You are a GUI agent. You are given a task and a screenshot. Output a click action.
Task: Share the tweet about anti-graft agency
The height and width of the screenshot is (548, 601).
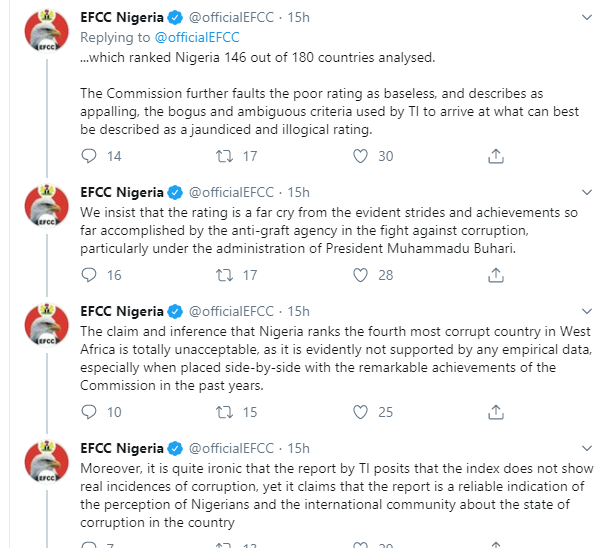point(496,275)
